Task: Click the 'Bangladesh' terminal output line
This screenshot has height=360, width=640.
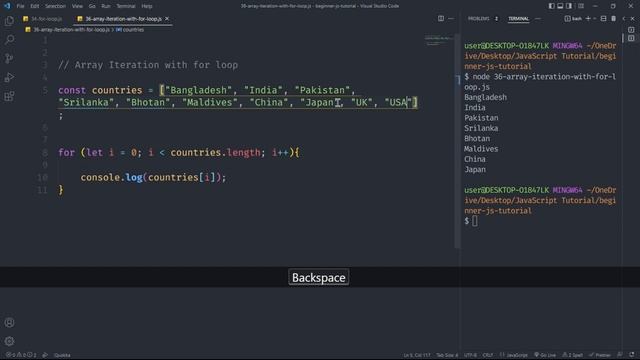Action: point(485,97)
